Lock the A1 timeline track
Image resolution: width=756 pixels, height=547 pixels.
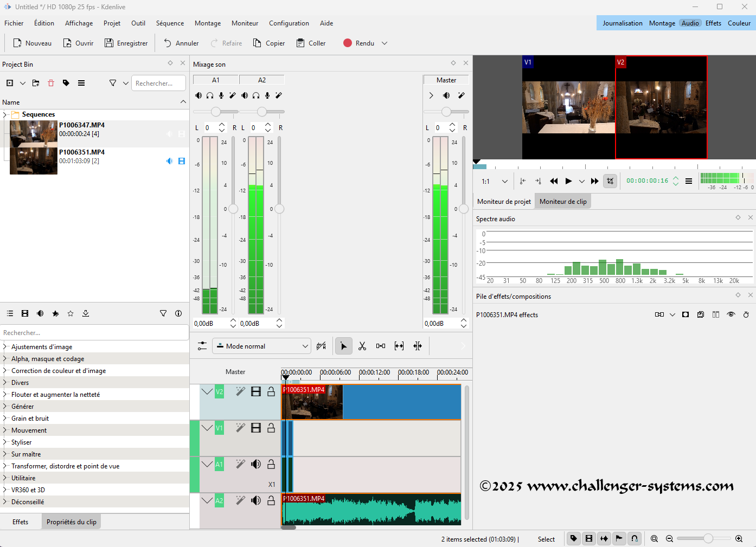(x=271, y=464)
